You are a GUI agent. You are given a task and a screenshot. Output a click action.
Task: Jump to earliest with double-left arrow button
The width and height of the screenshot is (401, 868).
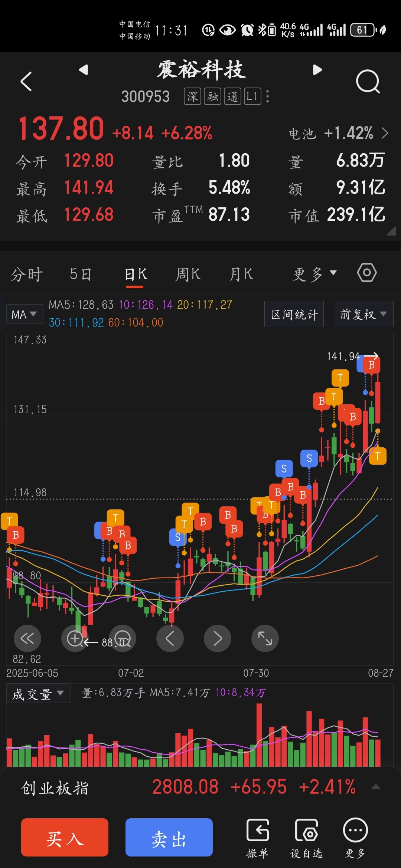click(x=27, y=638)
